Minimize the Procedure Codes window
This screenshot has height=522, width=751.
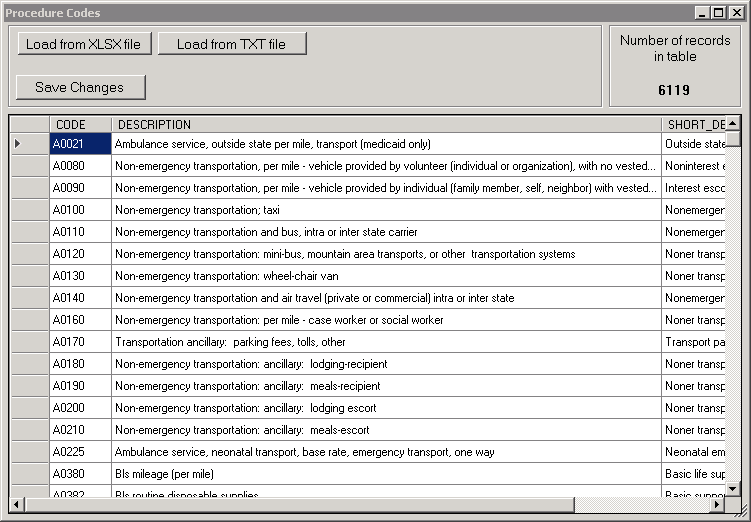(703, 13)
